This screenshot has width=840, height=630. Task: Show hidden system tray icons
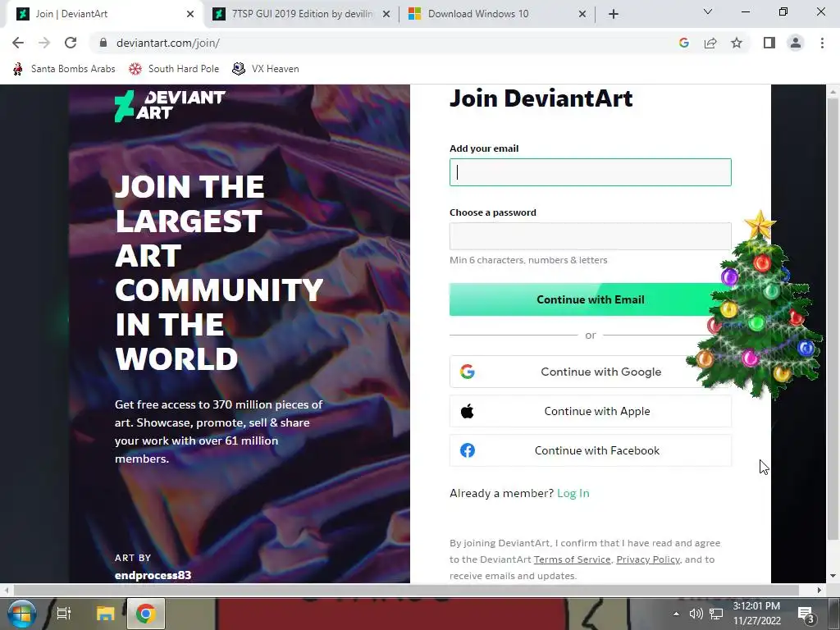(676, 614)
